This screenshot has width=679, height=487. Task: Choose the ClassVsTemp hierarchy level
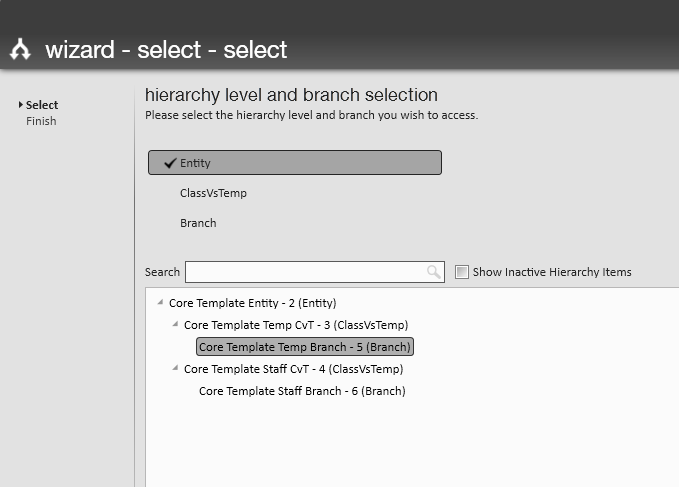tap(213, 193)
